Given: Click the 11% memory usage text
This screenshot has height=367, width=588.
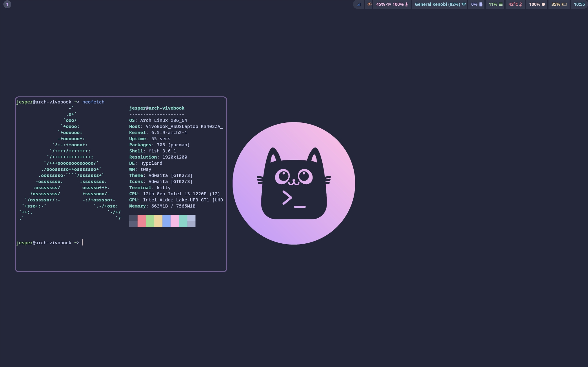Looking at the screenshot, I should [493, 4].
